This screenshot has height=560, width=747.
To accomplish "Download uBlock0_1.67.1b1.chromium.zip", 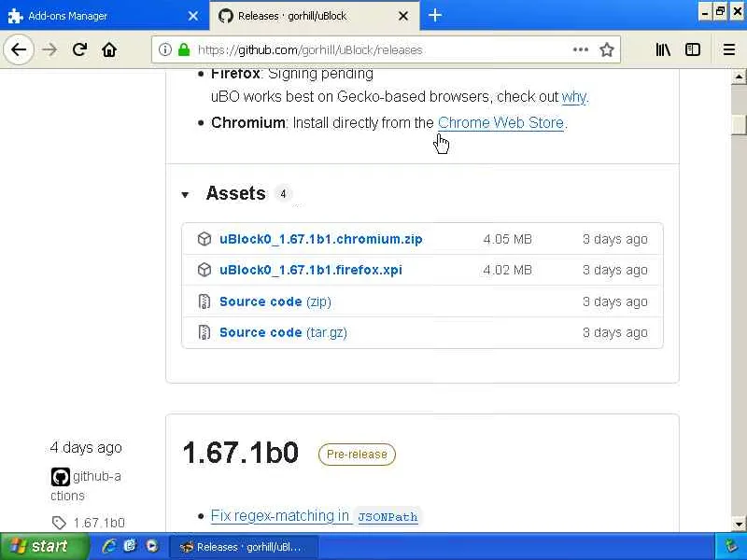I will (x=320, y=239).
